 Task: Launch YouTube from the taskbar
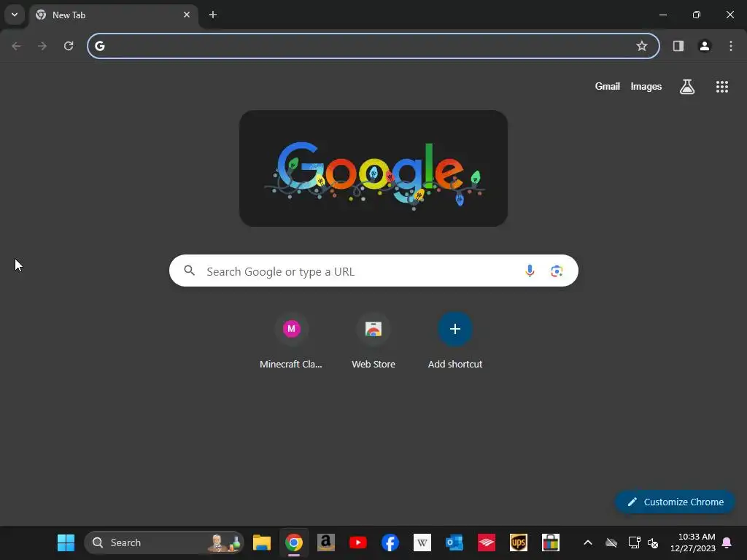(x=357, y=542)
